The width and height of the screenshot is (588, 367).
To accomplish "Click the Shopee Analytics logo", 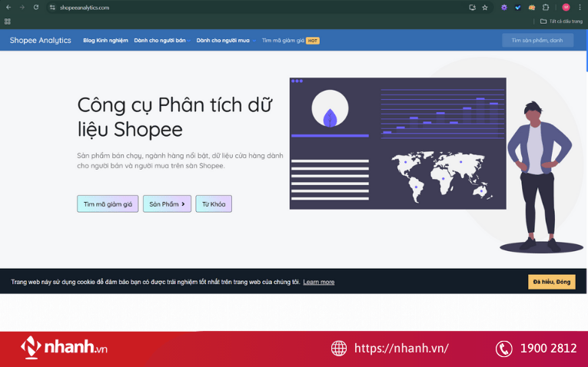I will (x=40, y=41).
